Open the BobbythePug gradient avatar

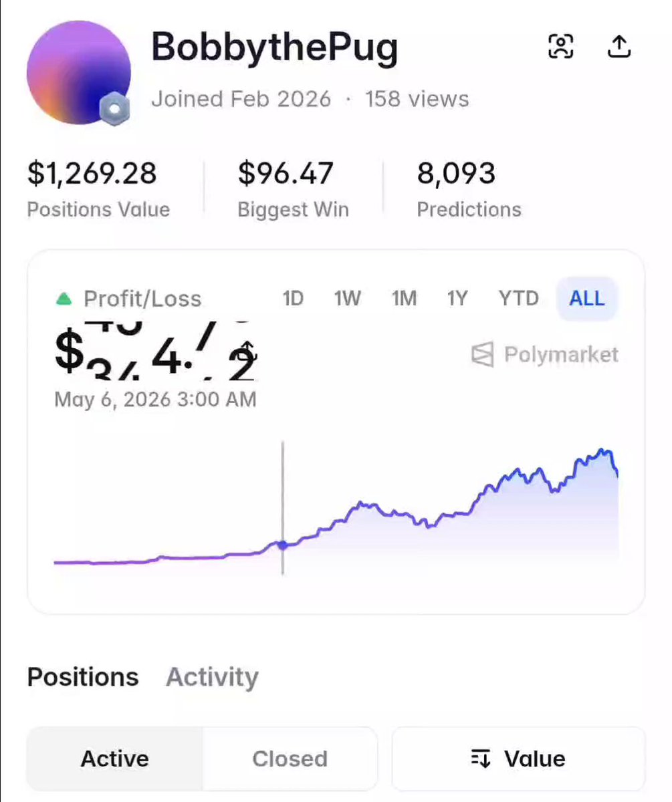pyautogui.click(x=78, y=72)
